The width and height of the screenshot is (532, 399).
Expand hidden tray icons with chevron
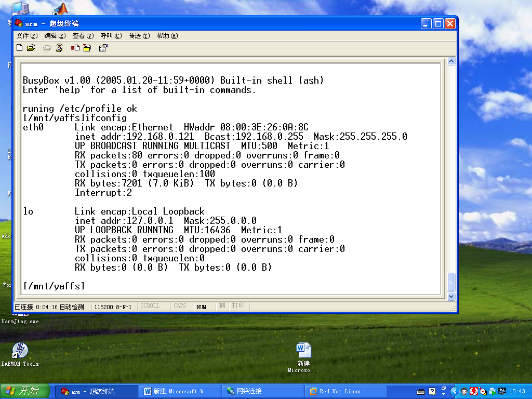pos(455,392)
